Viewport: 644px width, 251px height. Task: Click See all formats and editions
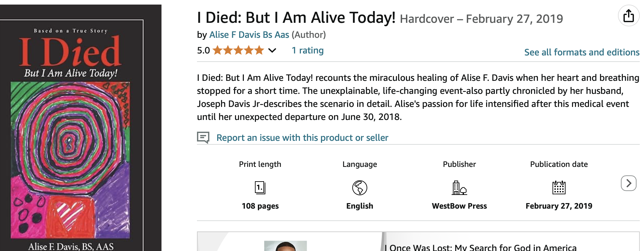581,52
